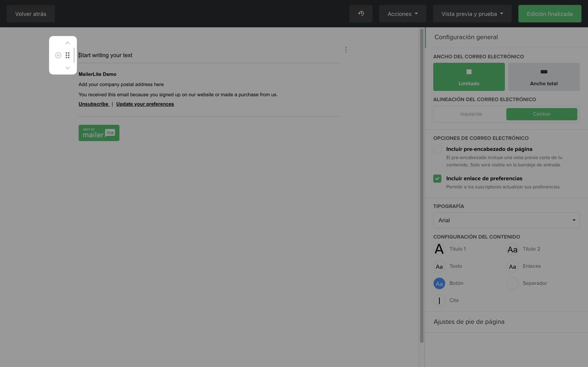Click the Edición finalizada button
Viewport: 588px width, 367px height.
549,14
